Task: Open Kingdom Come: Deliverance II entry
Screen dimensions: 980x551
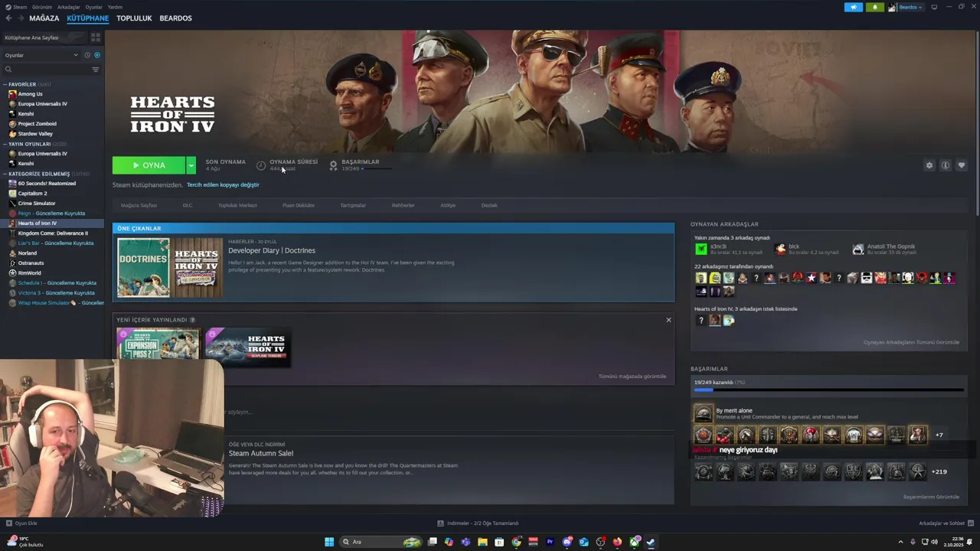Action: pos(53,233)
